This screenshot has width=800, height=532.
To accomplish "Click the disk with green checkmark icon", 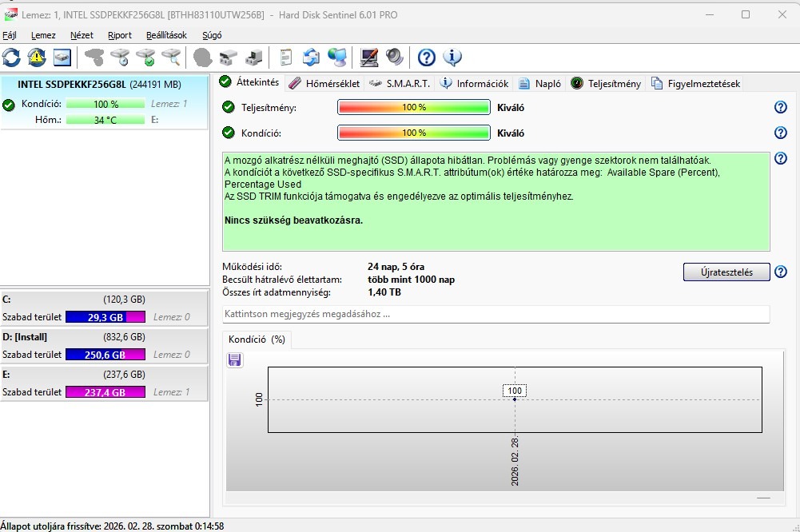I will coord(145,58).
